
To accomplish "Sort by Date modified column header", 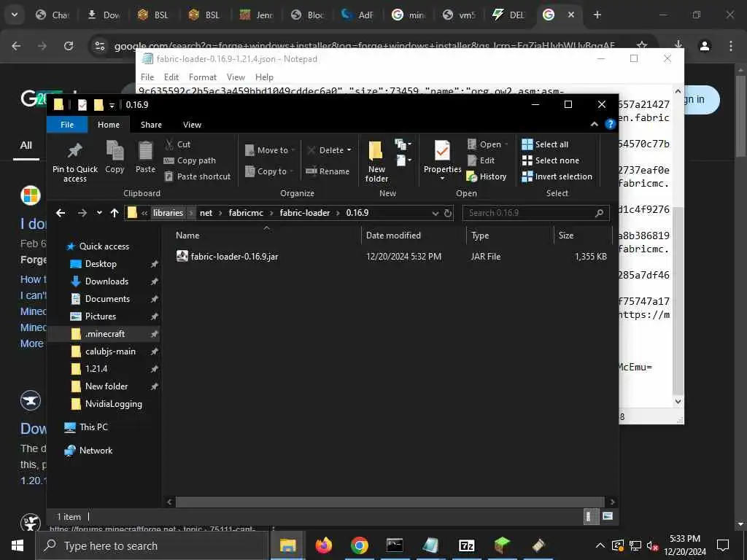I will 393,236.
